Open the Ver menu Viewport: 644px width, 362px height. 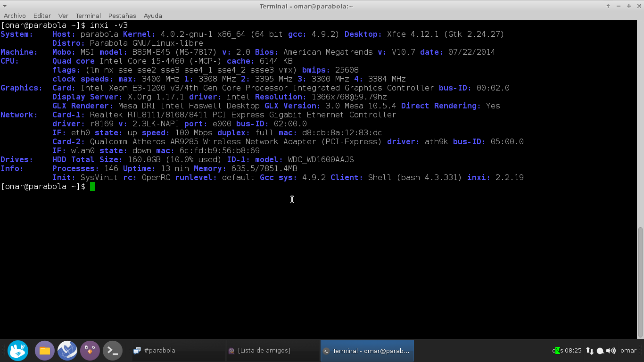click(x=63, y=16)
